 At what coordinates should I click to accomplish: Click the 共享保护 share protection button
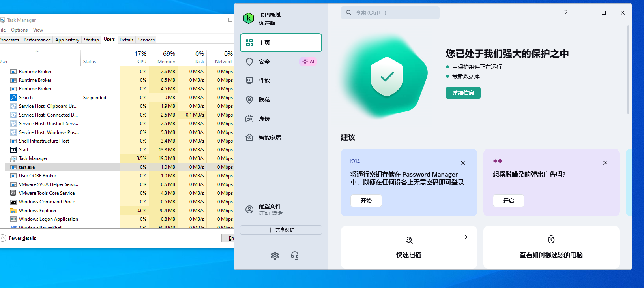pyautogui.click(x=281, y=230)
